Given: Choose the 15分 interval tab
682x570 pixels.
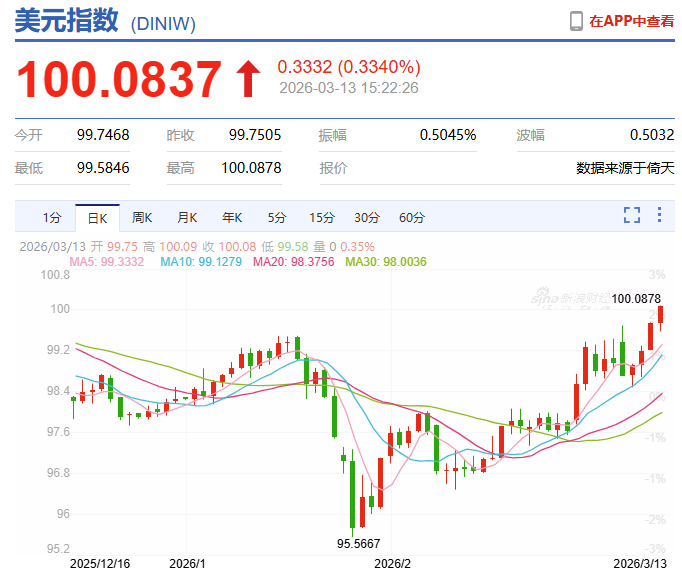Looking at the screenshot, I should (x=322, y=217).
